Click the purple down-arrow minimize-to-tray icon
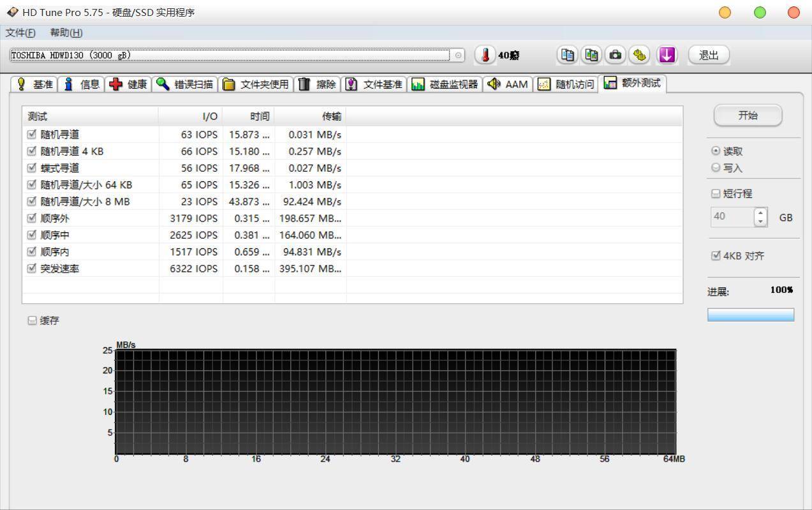Image resolution: width=812 pixels, height=510 pixels. click(667, 55)
